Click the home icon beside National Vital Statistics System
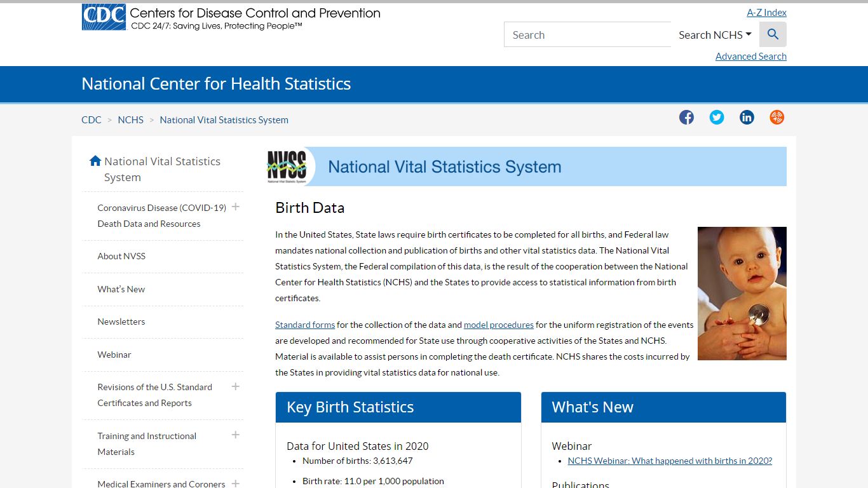The image size is (868, 488). [x=95, y=161]
